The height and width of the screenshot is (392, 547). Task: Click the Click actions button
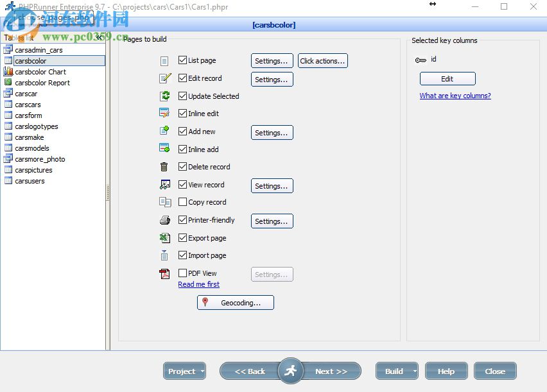tap(322, 60)
